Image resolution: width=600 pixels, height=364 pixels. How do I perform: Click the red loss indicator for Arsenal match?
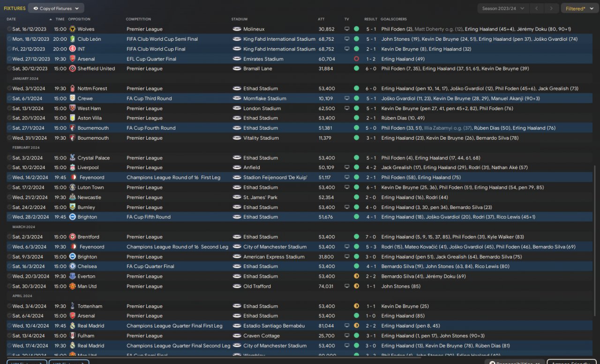pos(356,59)
